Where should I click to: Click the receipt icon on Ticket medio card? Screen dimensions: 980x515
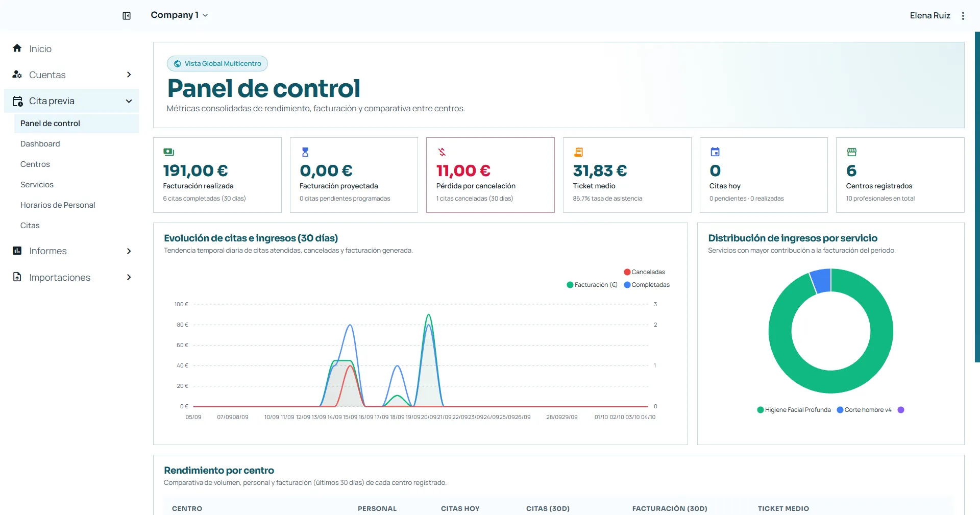578,152
